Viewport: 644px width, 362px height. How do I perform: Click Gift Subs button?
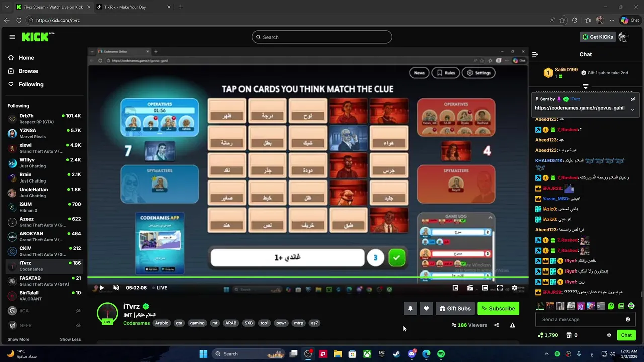pos(455,308)
